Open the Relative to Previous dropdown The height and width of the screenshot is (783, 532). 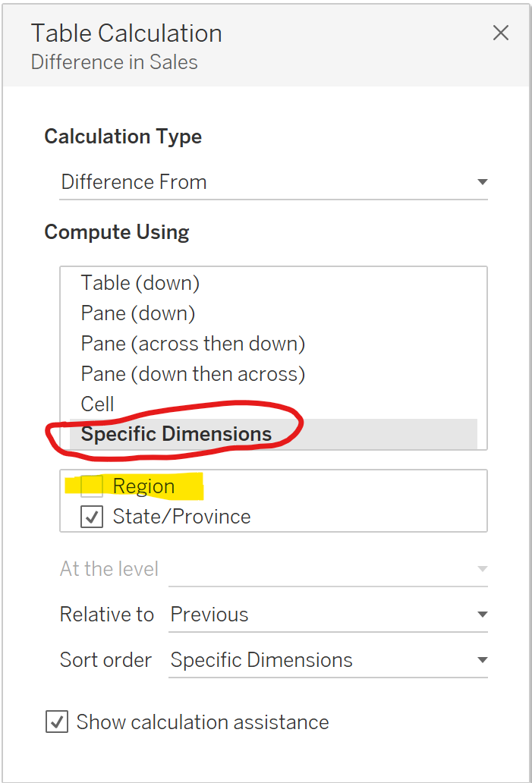[328, 615]
